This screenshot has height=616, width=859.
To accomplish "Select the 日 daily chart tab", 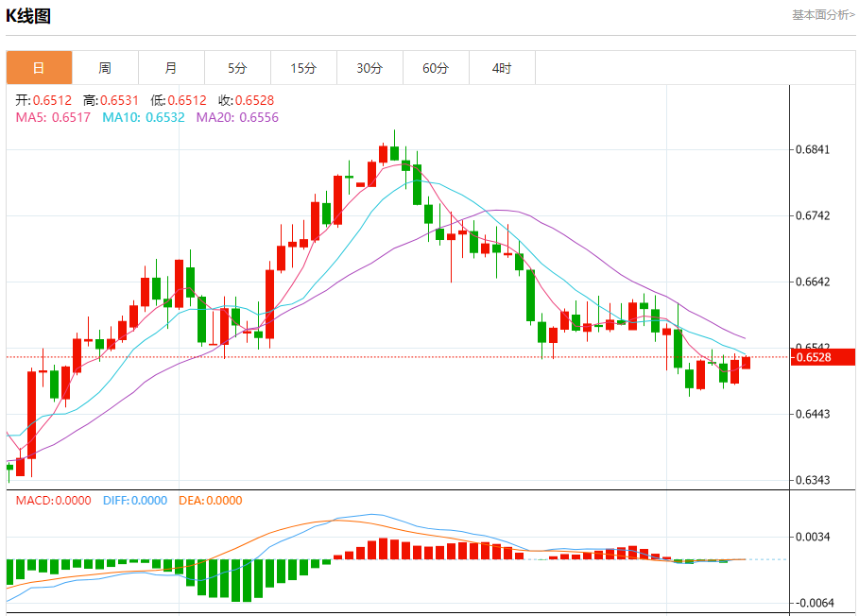I will 39,68.
